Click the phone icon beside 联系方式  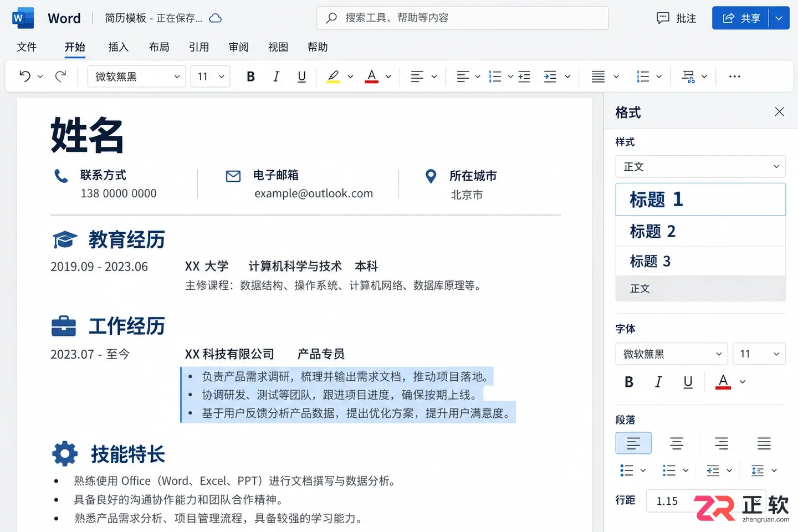click(x=61, y=176)
